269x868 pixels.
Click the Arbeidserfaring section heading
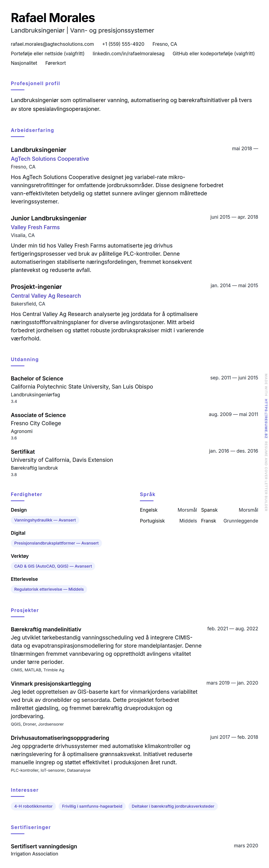coord(32,130)
